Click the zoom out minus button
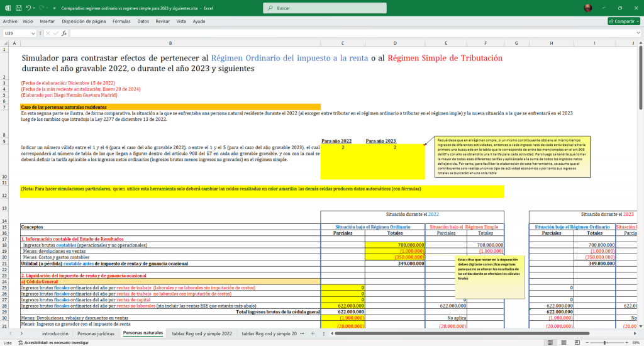The height and width of the screenshot is (346, 644). tap(587, 342)
